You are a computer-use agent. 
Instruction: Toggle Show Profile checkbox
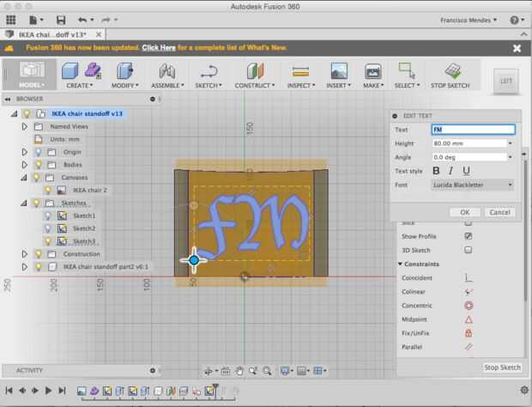point(469,236)
